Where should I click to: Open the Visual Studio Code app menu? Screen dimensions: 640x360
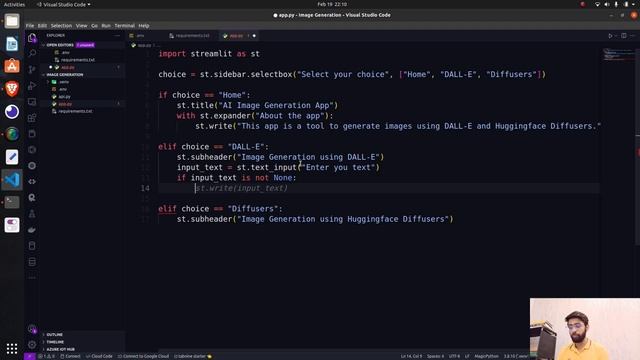[64, 4]
